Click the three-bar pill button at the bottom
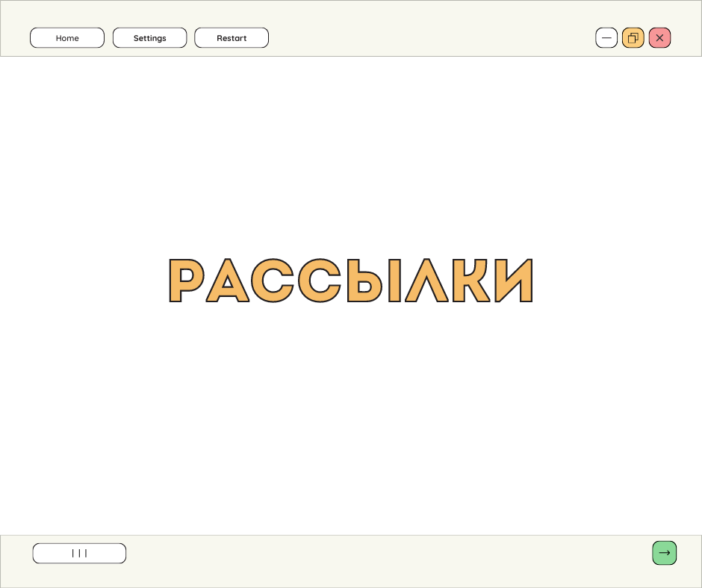The height and width of the screenshot is (588, 702). (79, 554)
